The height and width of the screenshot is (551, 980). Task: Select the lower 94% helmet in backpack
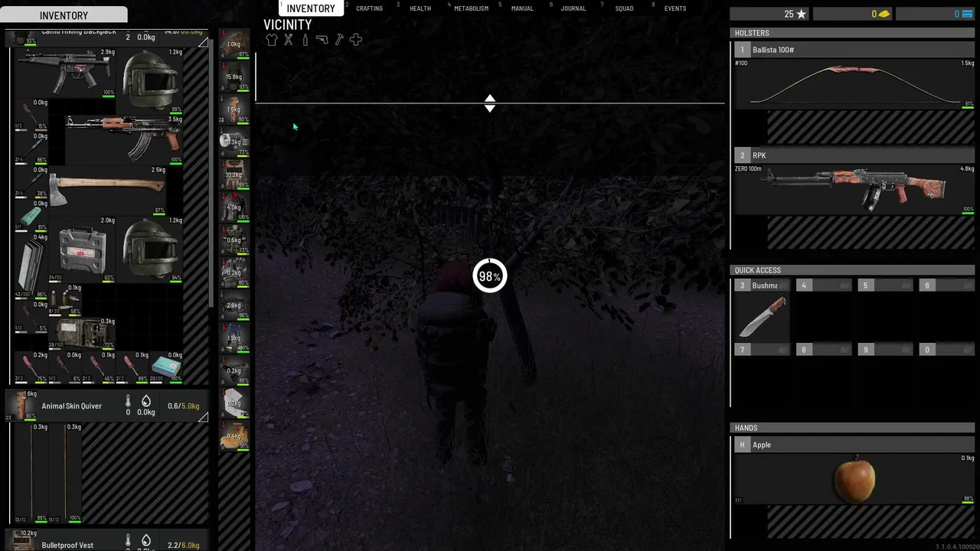(151, 249)
